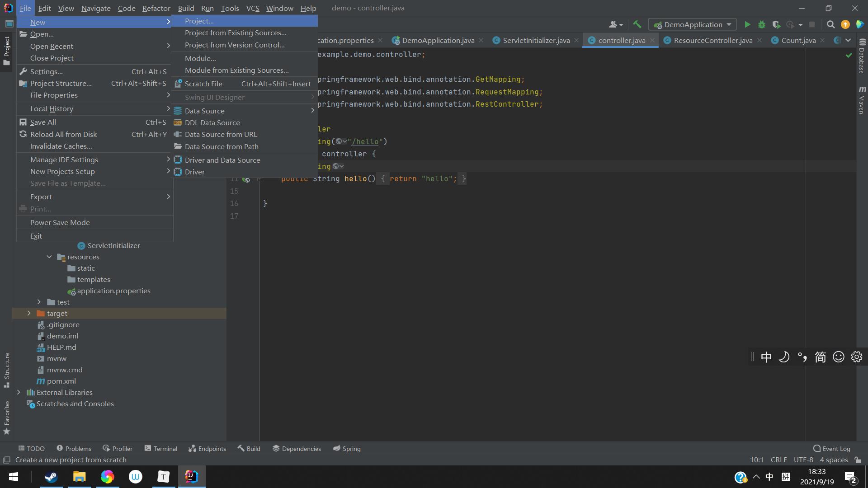Select pom.xml in the project tree

coord(61,381)
